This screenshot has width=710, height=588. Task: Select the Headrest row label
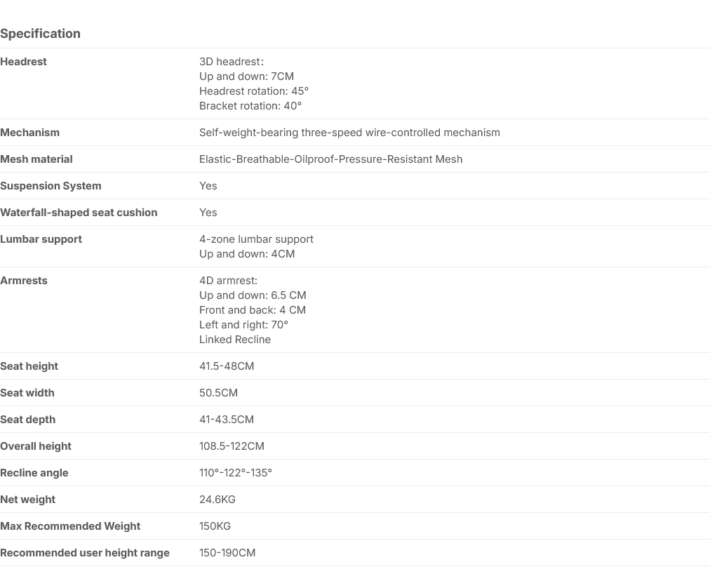[x=23, y=62]
